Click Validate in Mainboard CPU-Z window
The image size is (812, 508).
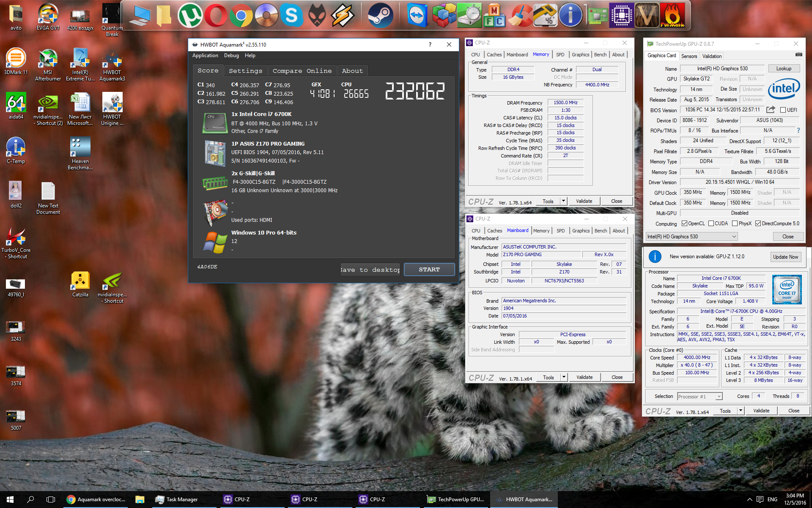point(584,377)
